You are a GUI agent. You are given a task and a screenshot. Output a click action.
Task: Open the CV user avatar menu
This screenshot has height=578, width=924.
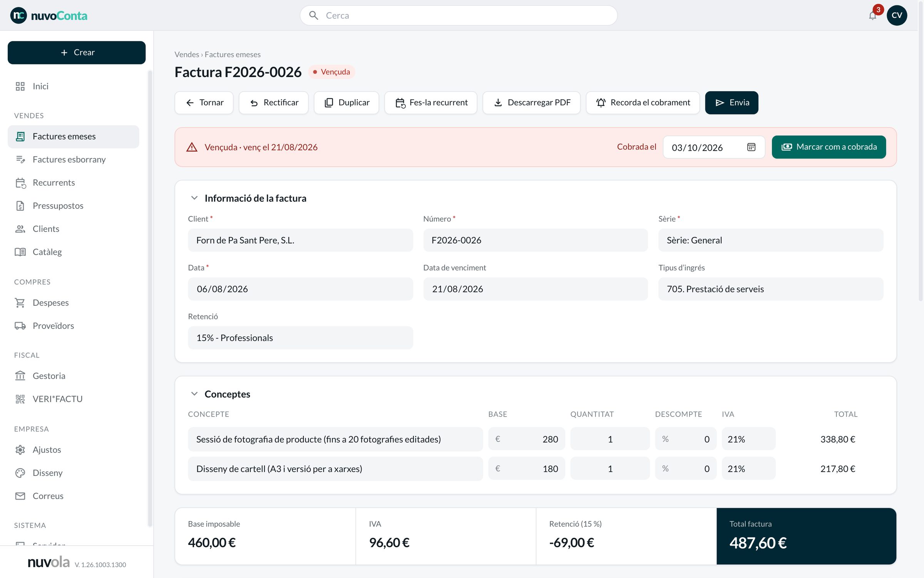[x=897, y=15]
